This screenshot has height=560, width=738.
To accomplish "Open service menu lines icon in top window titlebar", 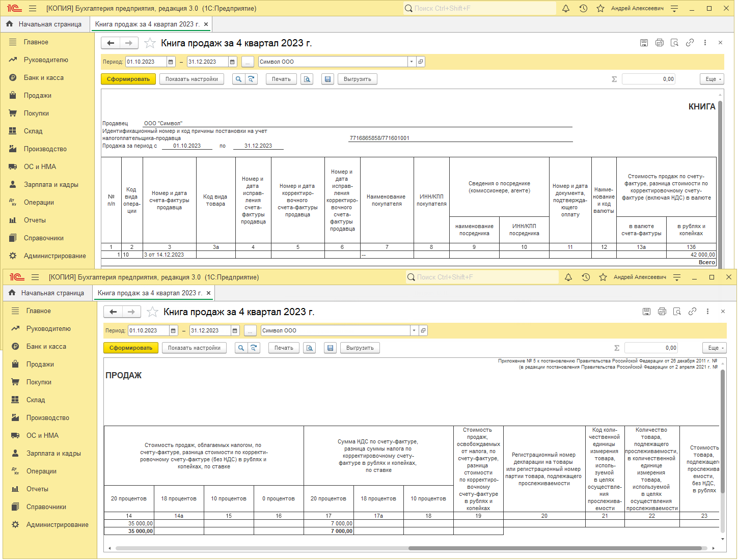I will (674, 9).
